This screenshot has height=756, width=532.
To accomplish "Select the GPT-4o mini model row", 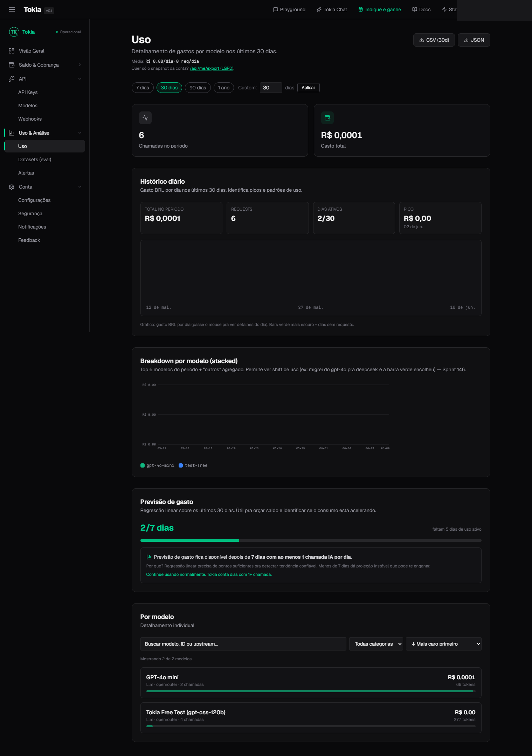I will click(x=311, y=683).
